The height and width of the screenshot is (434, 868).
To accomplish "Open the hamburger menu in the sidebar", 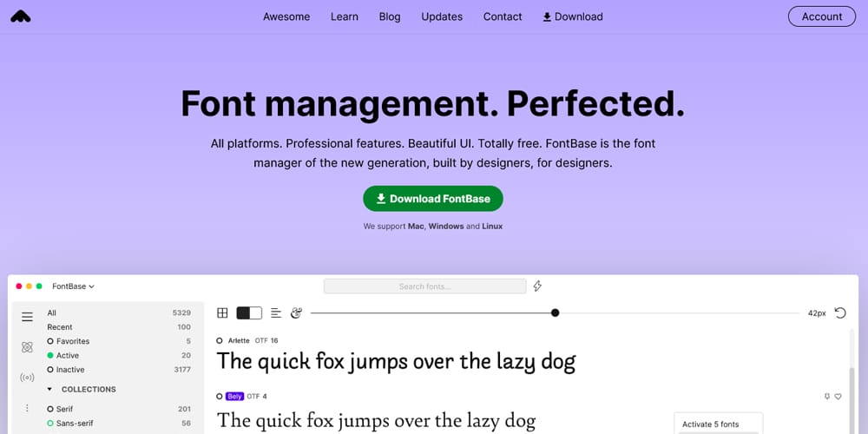I will pyautogui.click(x=27, y=318).
